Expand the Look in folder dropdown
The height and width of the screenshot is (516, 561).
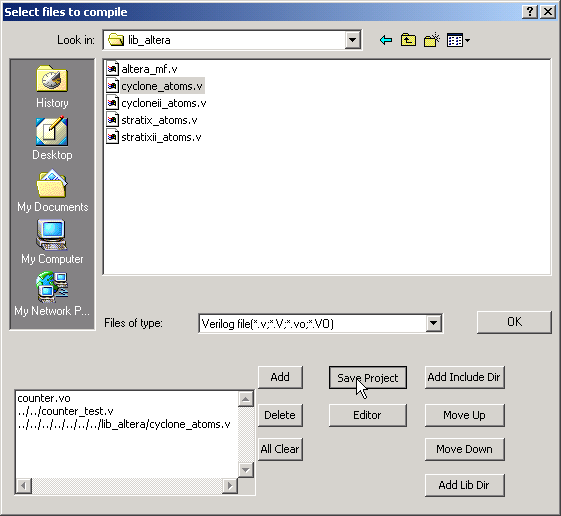click(x=352, y=40)
